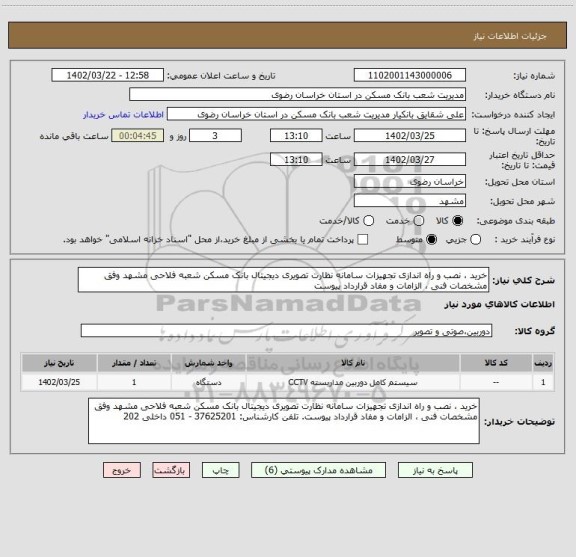Click the واحد شمارش column header

209,363
